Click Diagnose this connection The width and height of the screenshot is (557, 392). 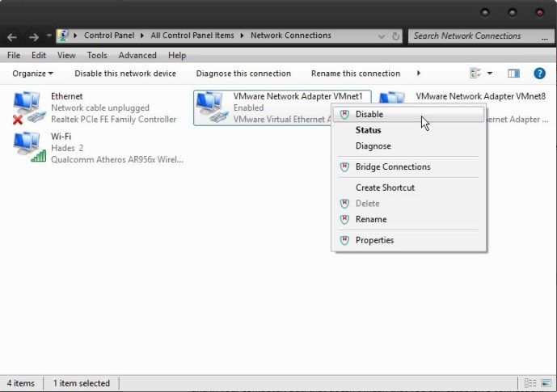243,74
